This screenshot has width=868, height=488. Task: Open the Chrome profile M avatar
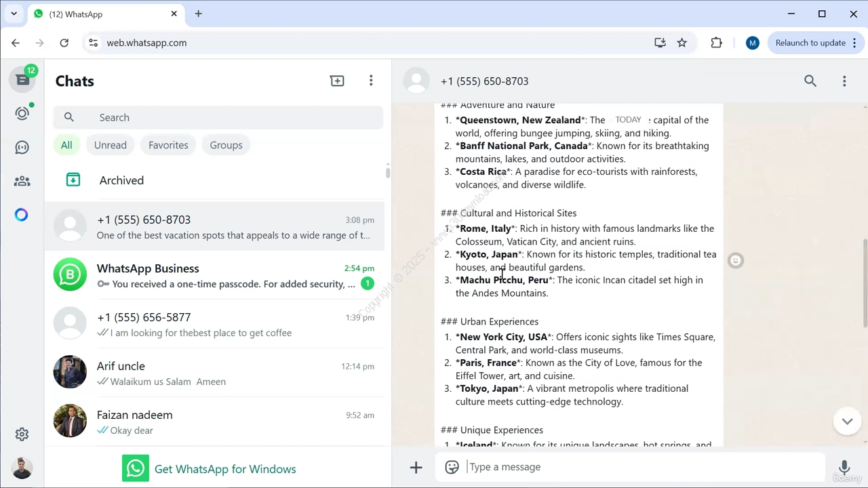click(752, 43)
